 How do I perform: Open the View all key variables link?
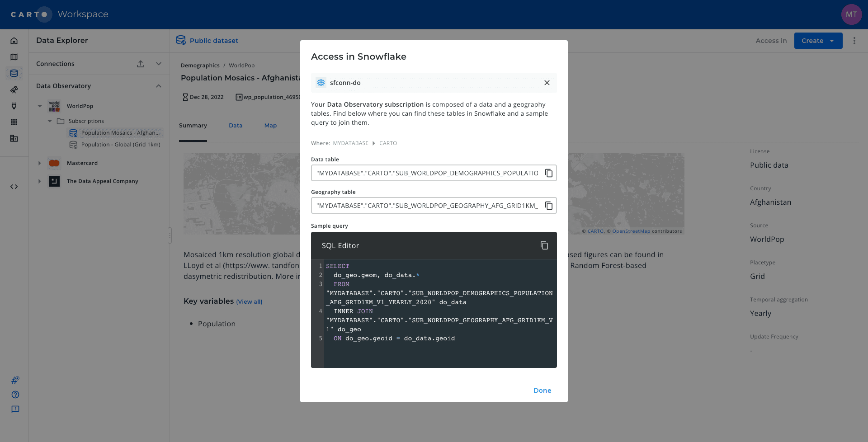(249, 301)
